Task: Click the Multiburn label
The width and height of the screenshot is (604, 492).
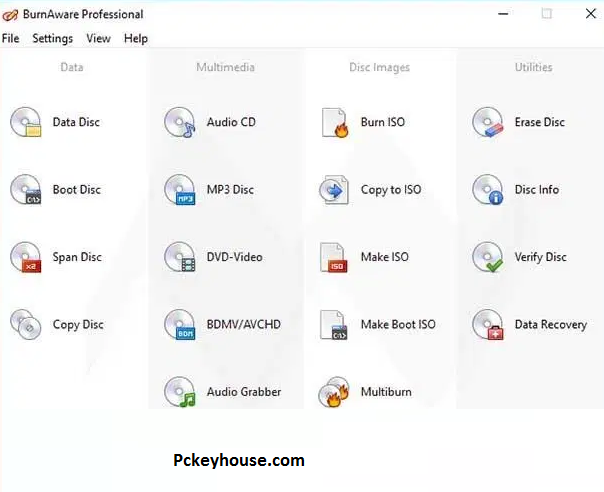Action: [386, 392]
